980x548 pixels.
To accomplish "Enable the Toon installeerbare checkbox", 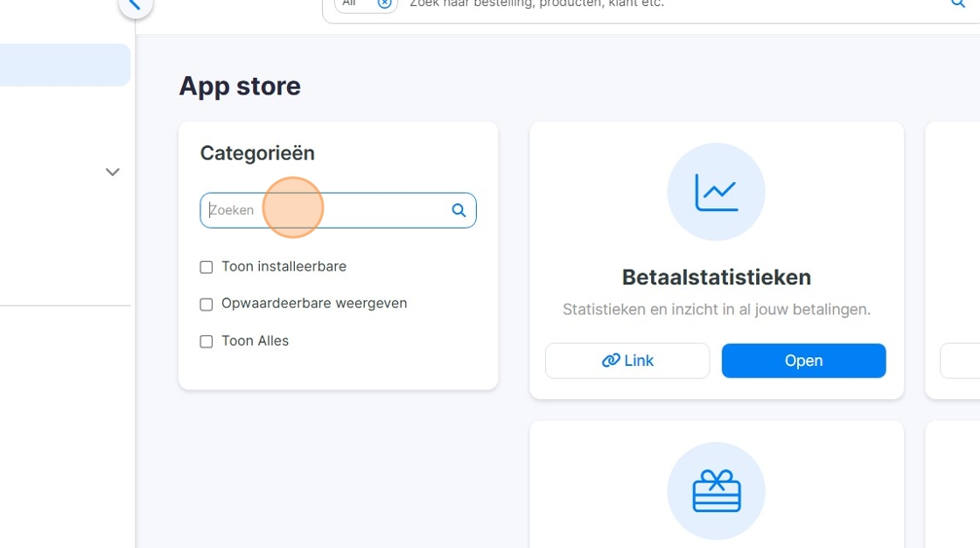I will [206, 267].
